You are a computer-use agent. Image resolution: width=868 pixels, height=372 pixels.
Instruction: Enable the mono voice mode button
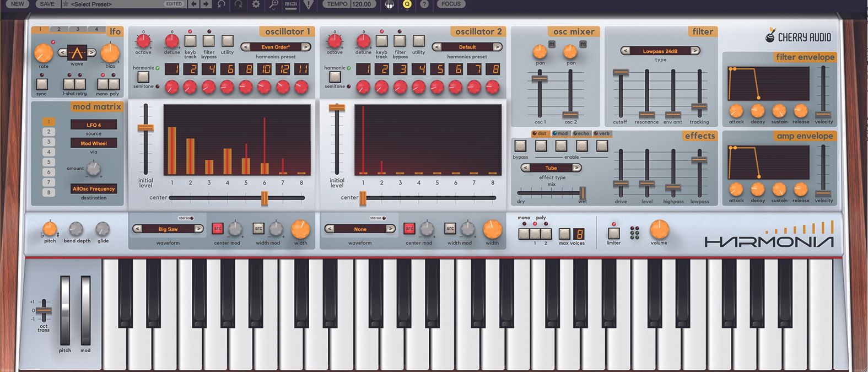tap(524, 233)
